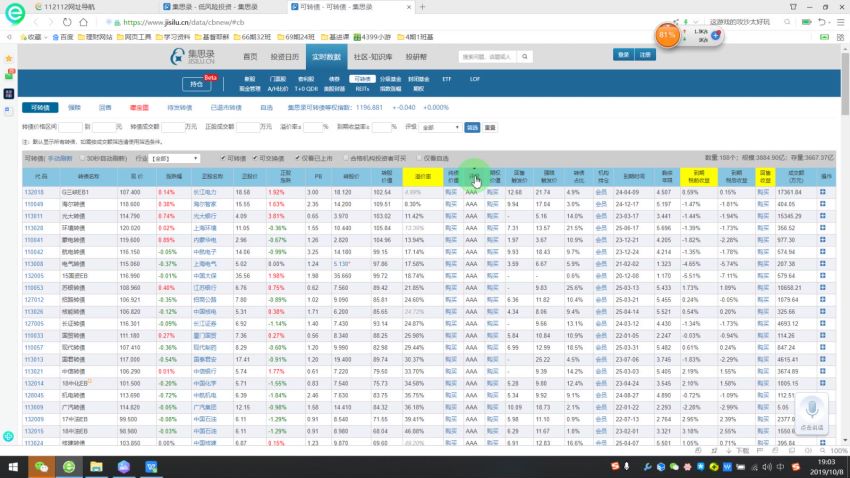Open the green 360 browser taskbar icon
Image resolution: width=850 pixels, height=478 pixels.
point(69,467)
